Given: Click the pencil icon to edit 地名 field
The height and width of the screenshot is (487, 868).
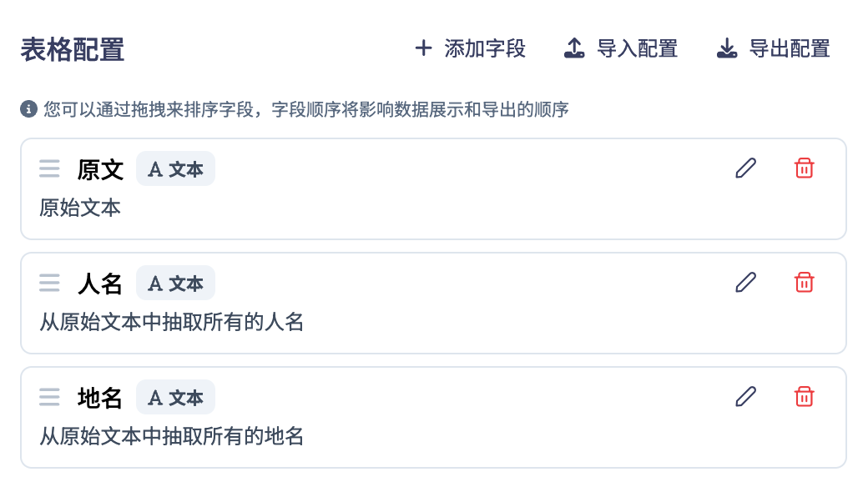Looking at the screenshot, I should [745, 397].
